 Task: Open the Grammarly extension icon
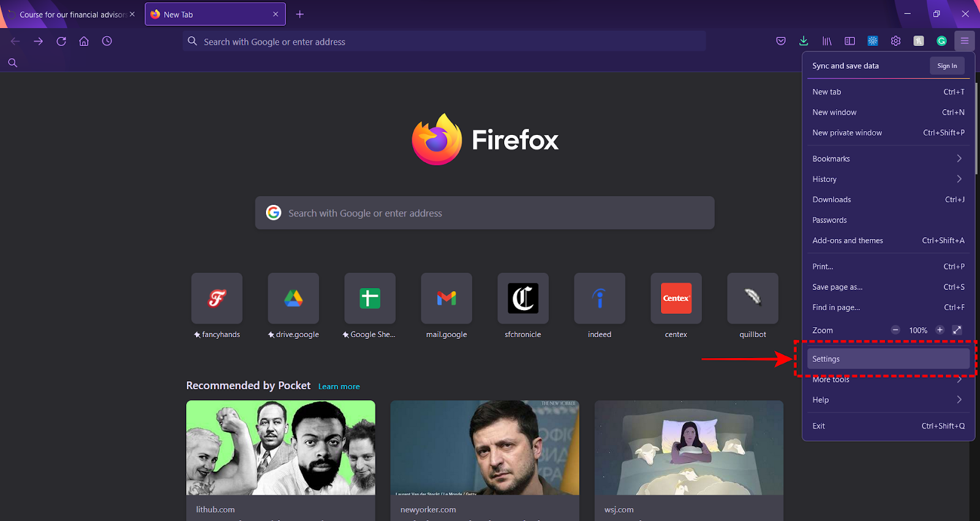[942, 41]
